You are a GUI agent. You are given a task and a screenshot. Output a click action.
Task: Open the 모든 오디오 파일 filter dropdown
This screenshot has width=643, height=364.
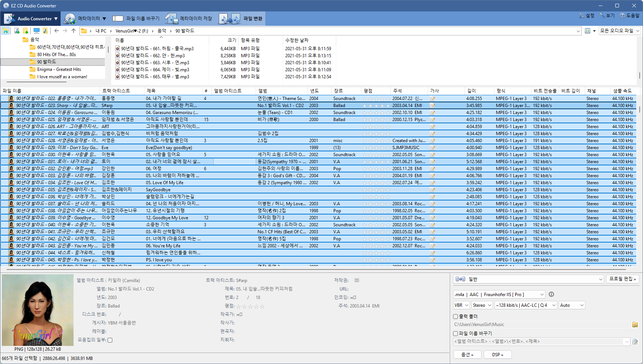[x=620, y=31]
